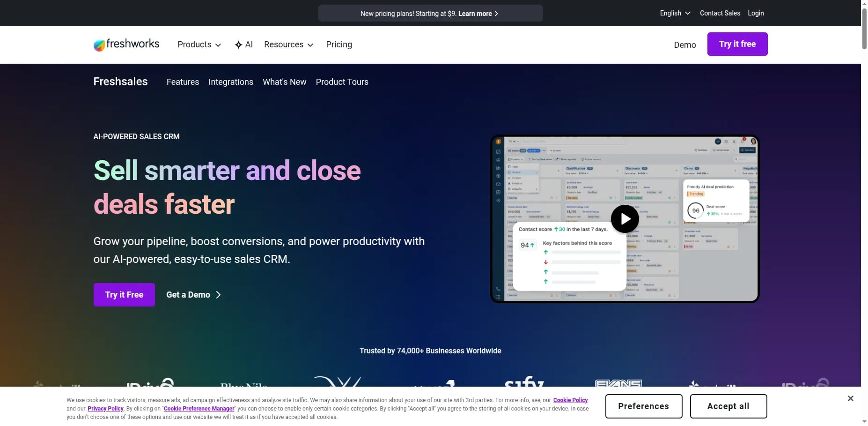This screenshot has width=868, height=426.
Task: Click the Login link
Action: 755,13
